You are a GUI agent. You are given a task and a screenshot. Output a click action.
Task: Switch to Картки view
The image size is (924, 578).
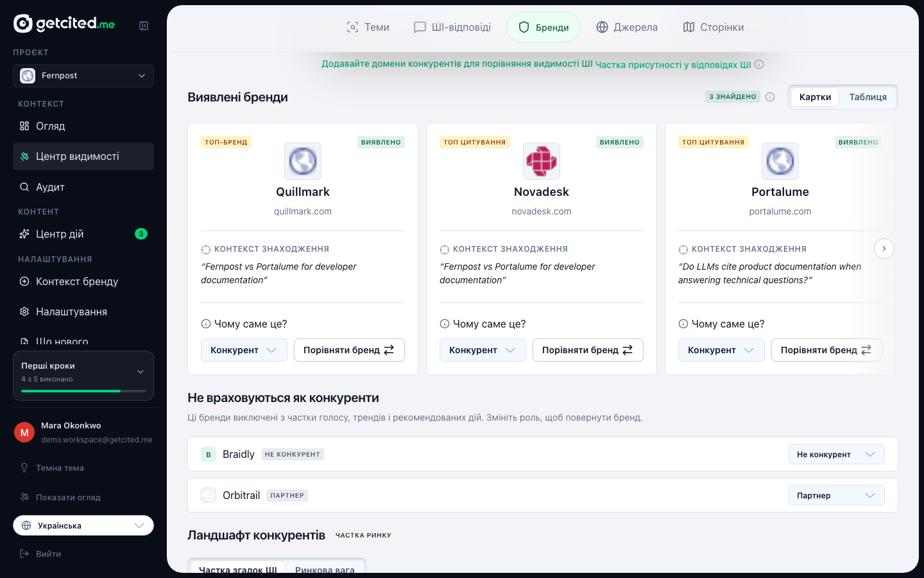pos(815,97)
